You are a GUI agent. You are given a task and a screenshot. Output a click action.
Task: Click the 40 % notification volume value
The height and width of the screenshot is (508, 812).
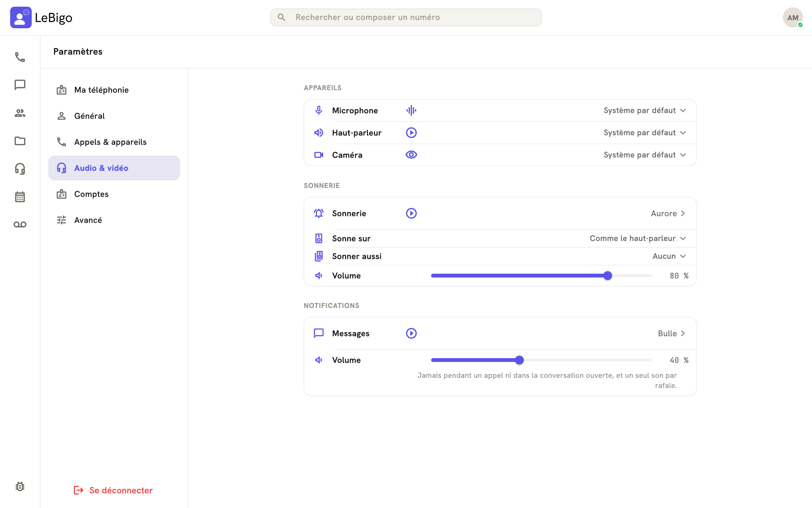(x=679, y=360)
